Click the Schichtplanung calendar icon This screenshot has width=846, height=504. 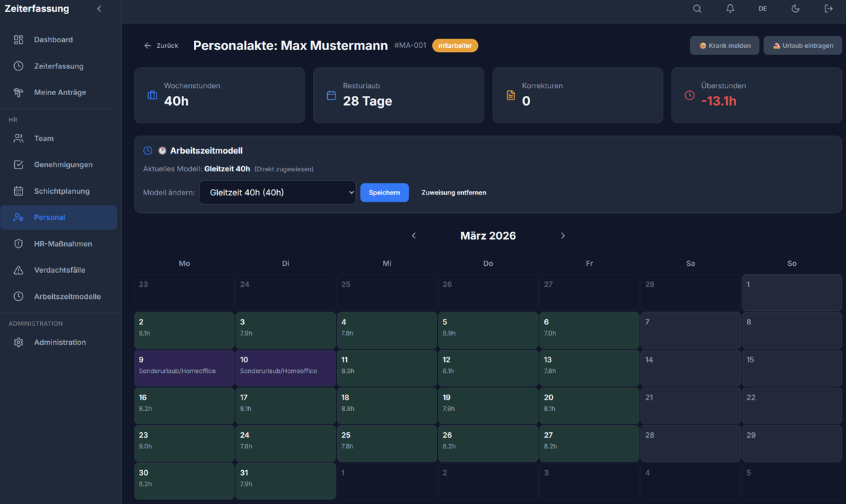18,191
